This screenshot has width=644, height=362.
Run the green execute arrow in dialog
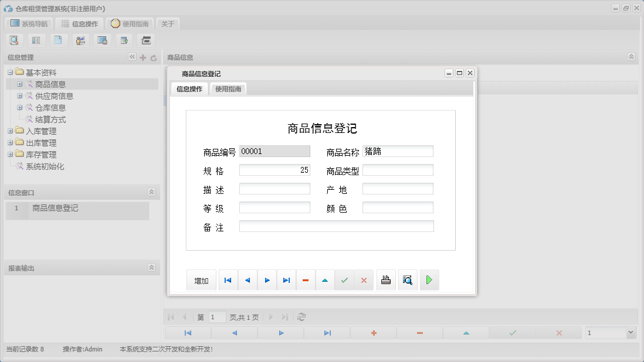429,279
